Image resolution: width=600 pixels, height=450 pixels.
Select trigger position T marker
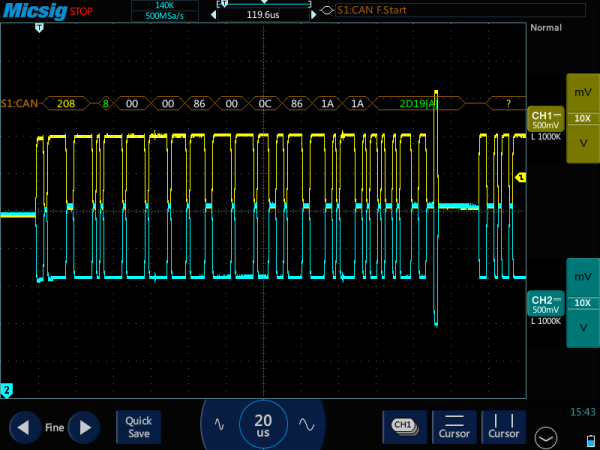pos(39,28)
